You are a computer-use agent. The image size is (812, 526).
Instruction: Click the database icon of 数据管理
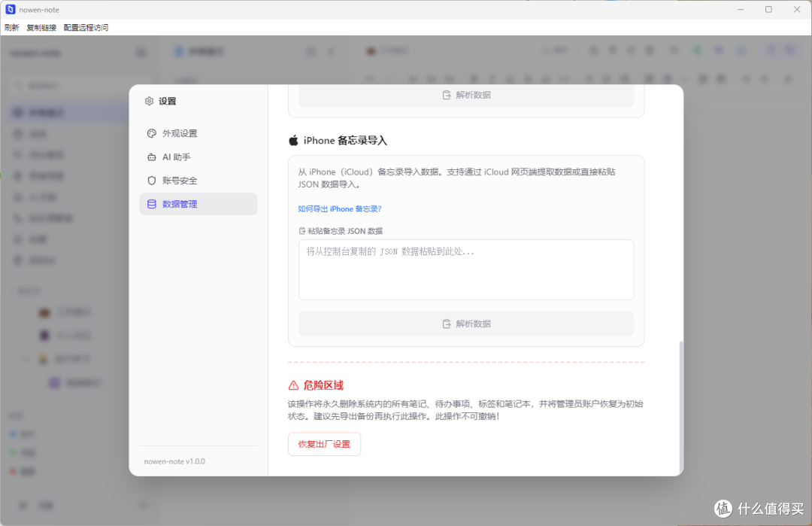point(152,204)
